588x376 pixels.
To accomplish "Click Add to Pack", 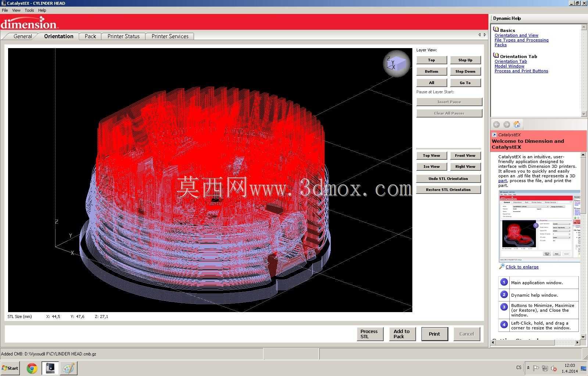I will click(x=402, y=334).
